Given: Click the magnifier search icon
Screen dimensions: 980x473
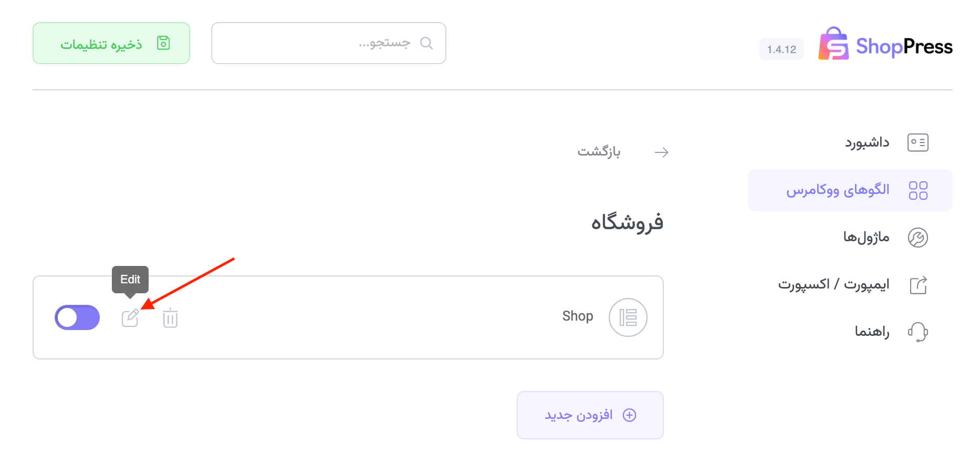Looking at the screenshot, I should (426, 43).
